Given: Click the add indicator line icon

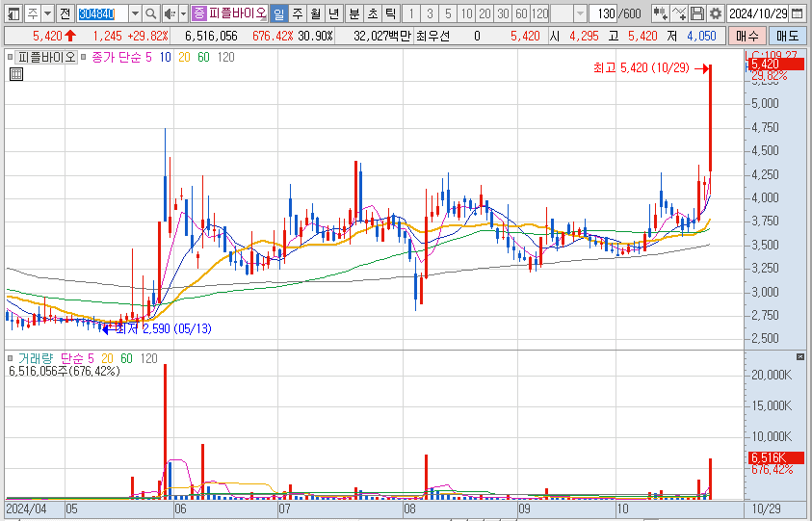Looking at the screenshot, I should [x=679, y=13].
